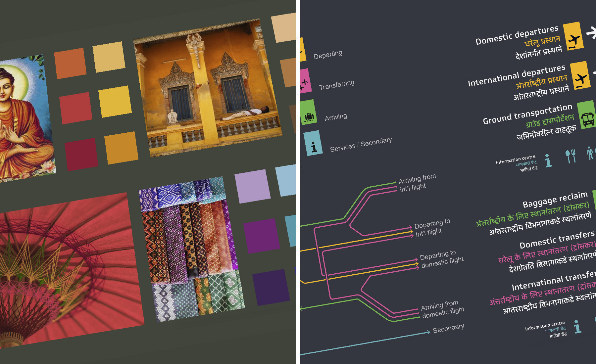Screen dimensions: 596x364
Task: Click the info icon beside upper Information centre
Action: point(548,160)
